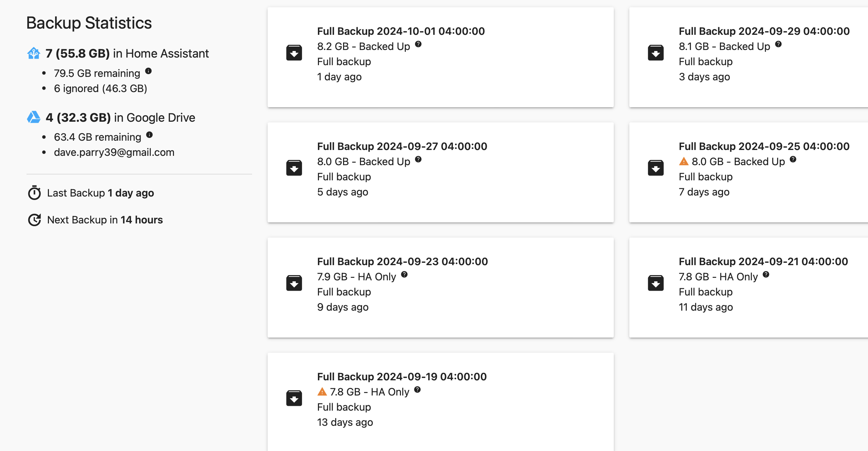The height and width of the screenshot is (451, 868).
Task: Open the Full Backup 2024-10-01 04:00:00 title
Action: point(401,31)
